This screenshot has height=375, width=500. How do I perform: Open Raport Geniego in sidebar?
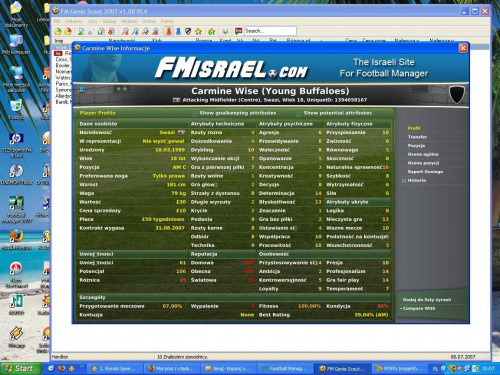[425, 172]
